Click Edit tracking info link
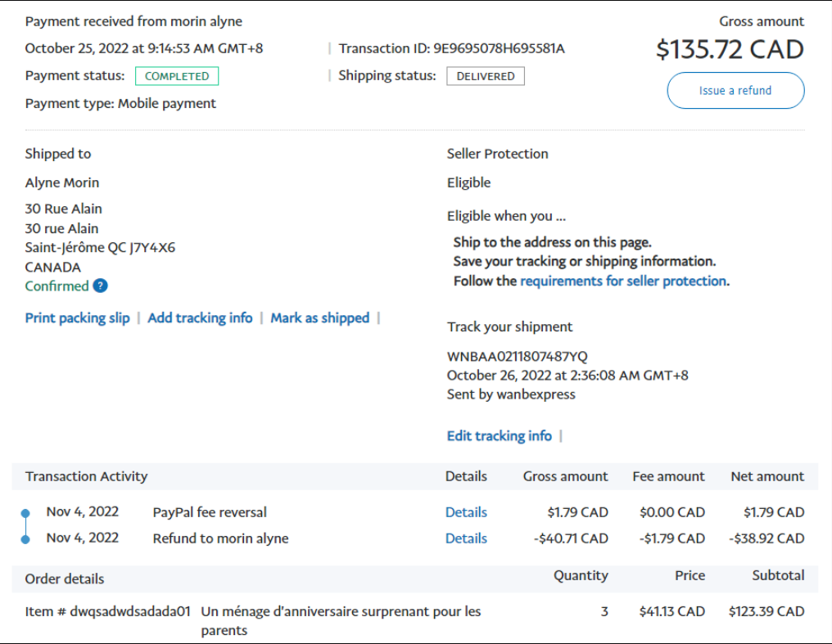The image size is (832, 644). coord(499,435)
